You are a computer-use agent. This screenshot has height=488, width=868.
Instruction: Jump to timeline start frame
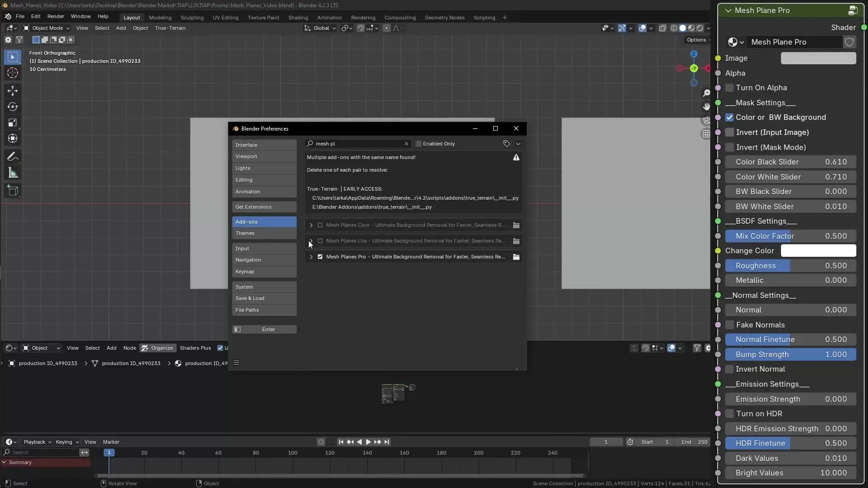[x=341, y=442]
